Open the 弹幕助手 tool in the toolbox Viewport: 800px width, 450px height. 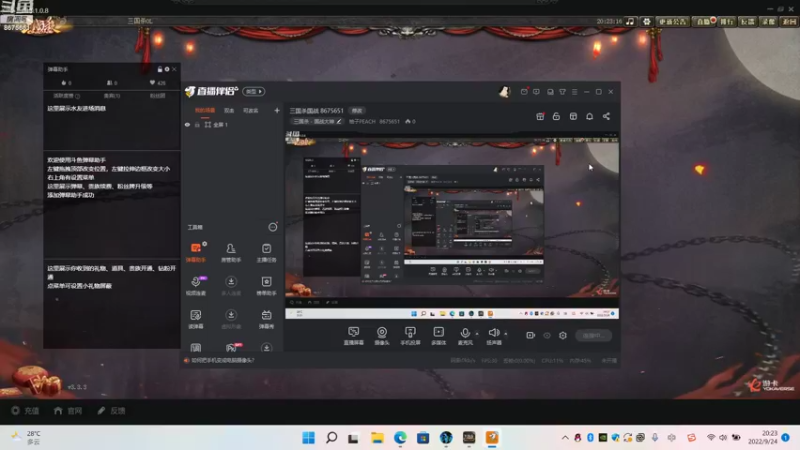pos(196,252)
